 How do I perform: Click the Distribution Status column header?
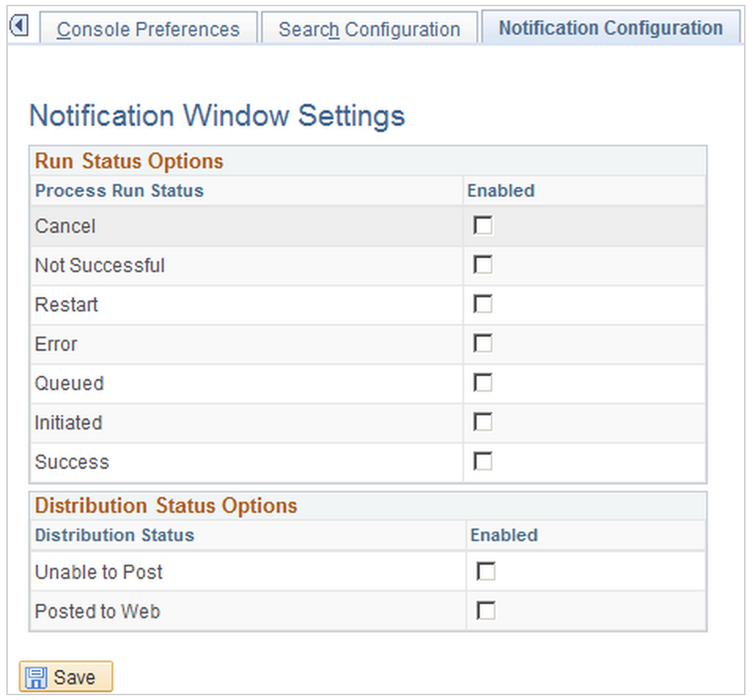[x=115, y=535]
